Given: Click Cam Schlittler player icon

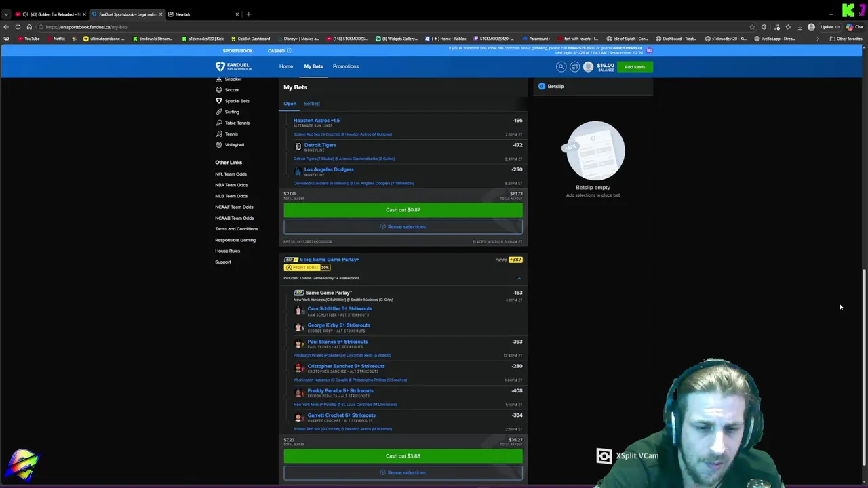Looking at the screenshot, I should coord(299,311).
